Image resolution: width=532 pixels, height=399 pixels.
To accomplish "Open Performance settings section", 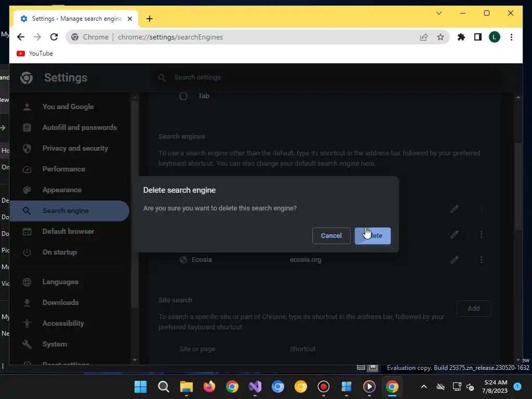I will 63,169.
